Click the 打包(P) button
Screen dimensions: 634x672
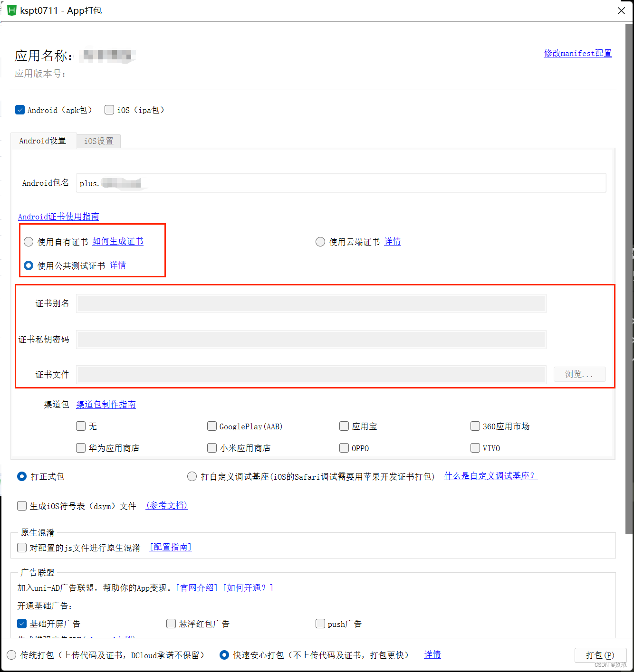point(600,655)
